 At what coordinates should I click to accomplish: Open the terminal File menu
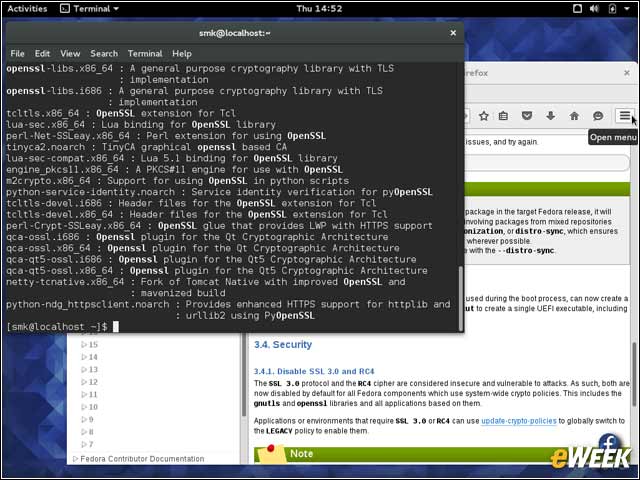[17, 53]
